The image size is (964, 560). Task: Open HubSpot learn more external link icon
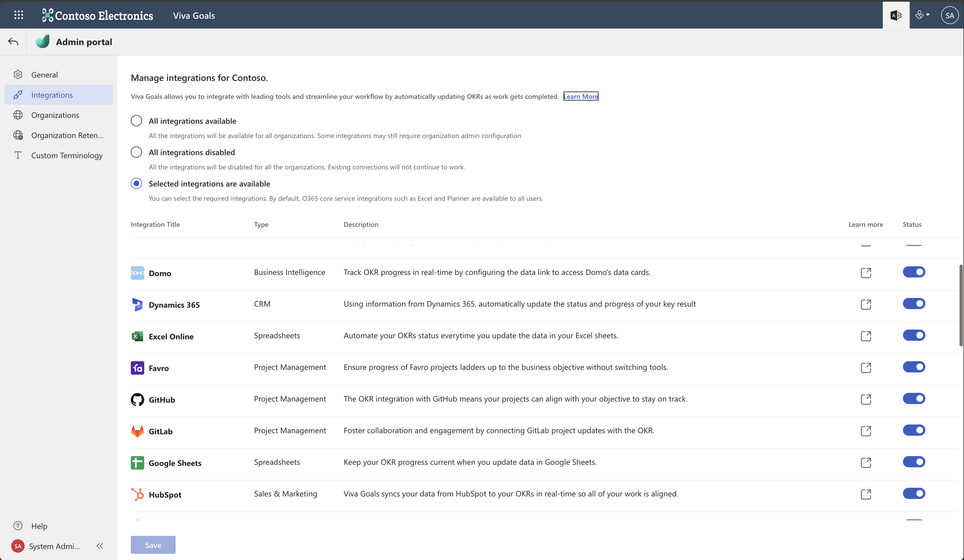866,494
